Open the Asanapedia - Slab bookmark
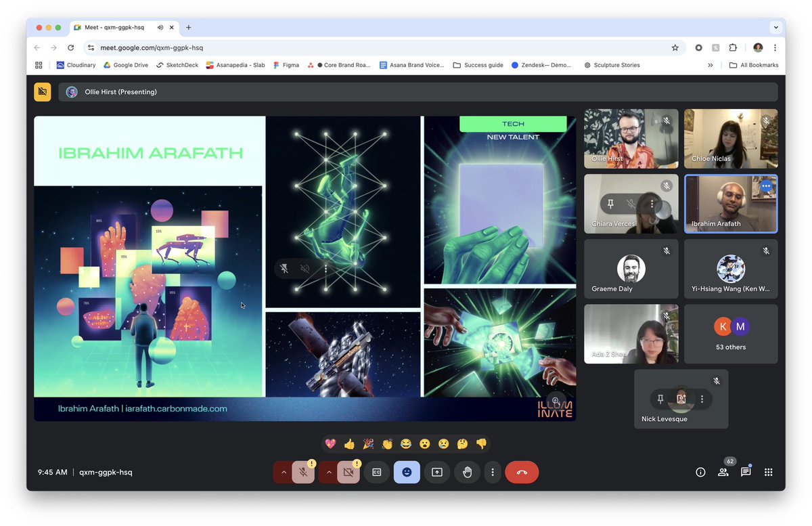812x526 pixels. (235, 65)
